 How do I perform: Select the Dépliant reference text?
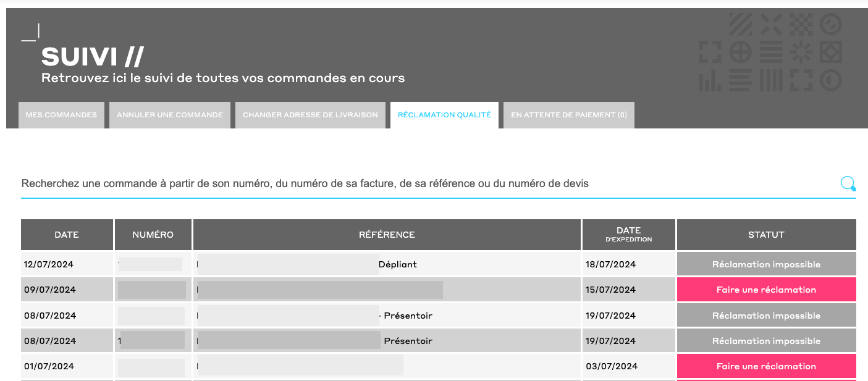pyautogui.click(x=398, y=264)
